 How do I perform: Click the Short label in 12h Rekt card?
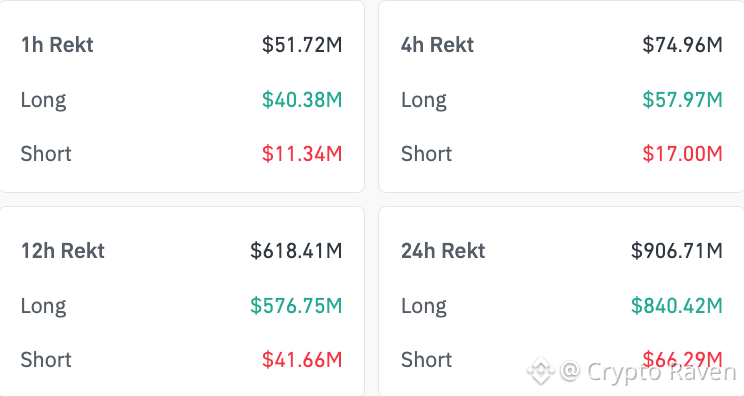click(x=46, y=359)
